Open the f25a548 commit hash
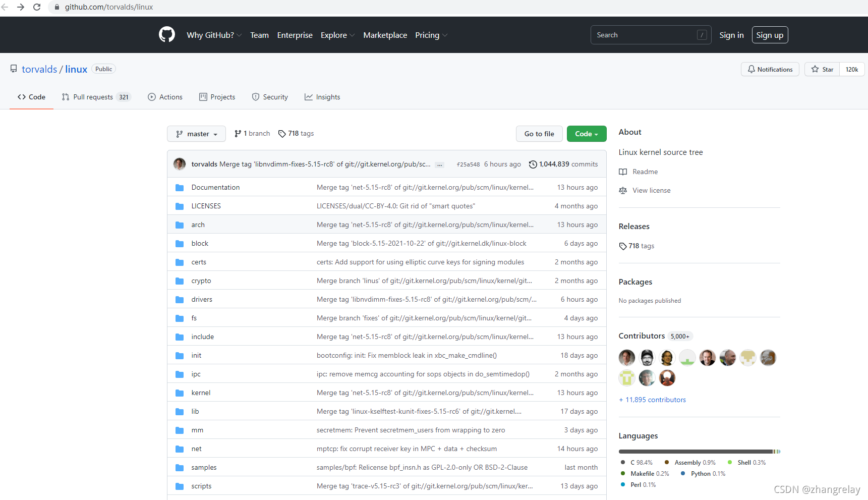The height and width of the screenshot is (500, 868). tap(468, 164)
